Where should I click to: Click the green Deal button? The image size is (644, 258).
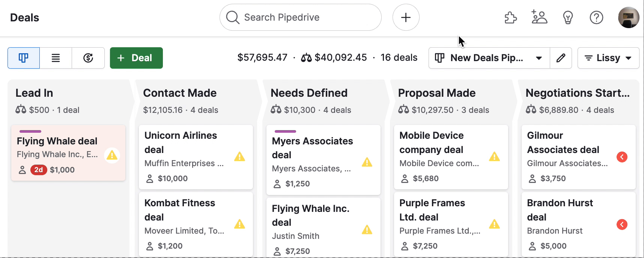click(x=136, y=58)
